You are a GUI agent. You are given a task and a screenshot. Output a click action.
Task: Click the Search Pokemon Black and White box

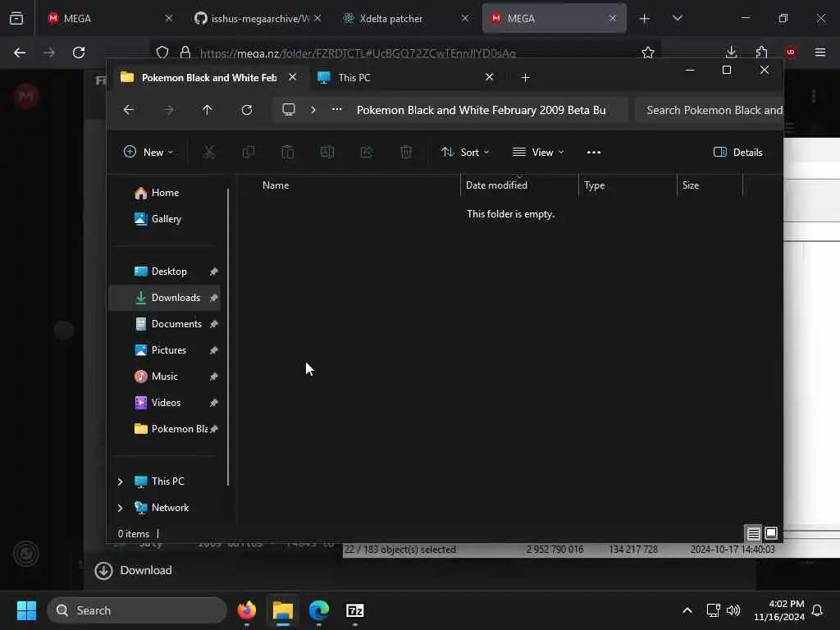coord(710,110)
